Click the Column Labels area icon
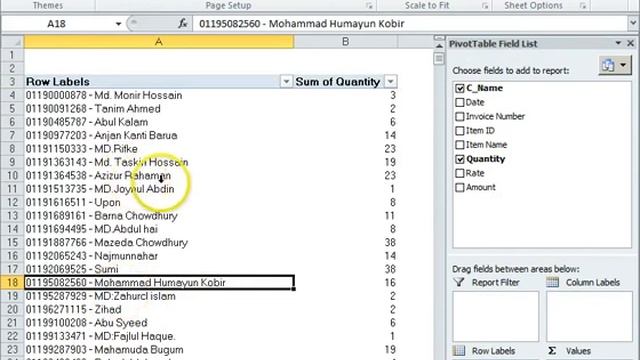The height and width of the screenshot is (360, 640). pyautogui.click(x=552, y=282)
